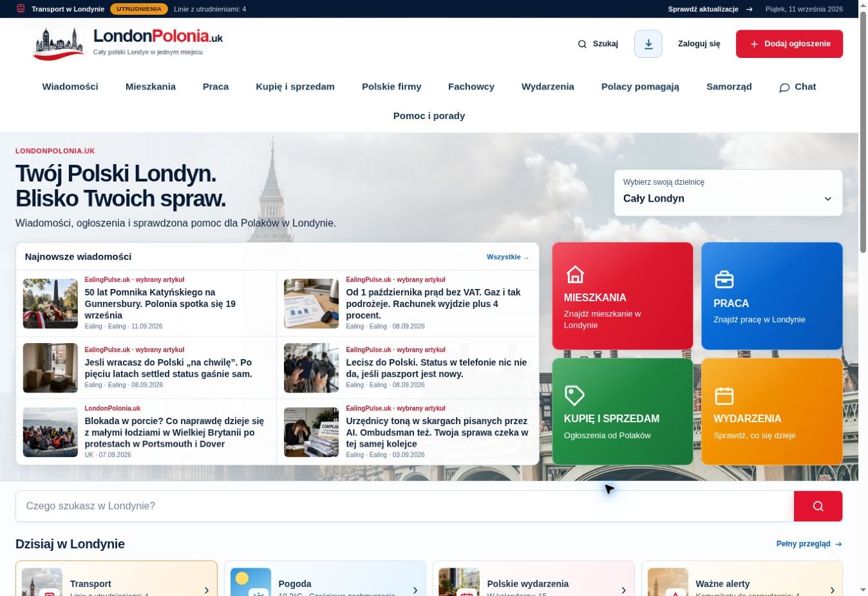Open the Jesli wracasz do Polski headline
This screenshot has width=868, height=596.
coord(169,368)
